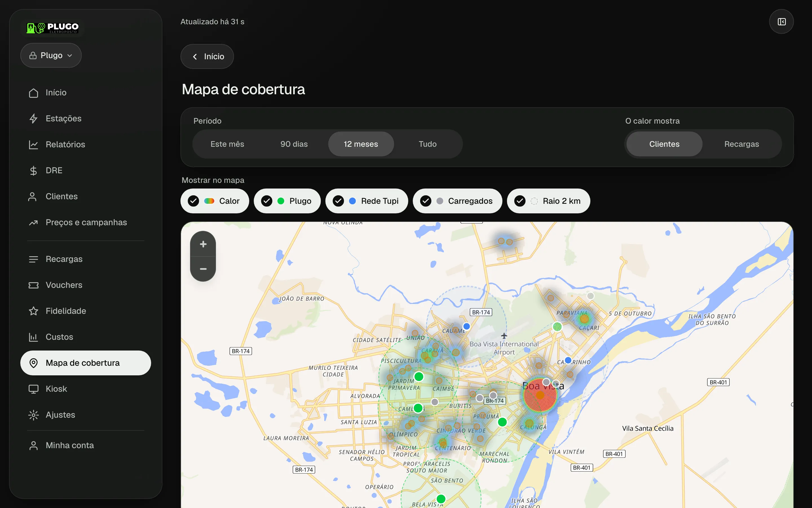The height and width of the screenshot is (508, 812).
Task: Open the Mapa de cobertura menu item
Action: [85, 363]
